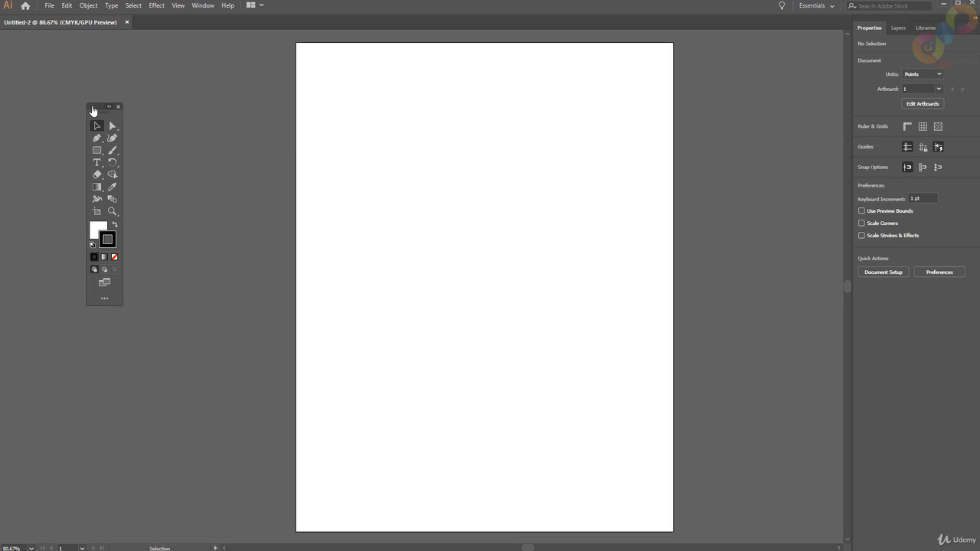Select the Paintbrush tool

click(x=112, y=150)
